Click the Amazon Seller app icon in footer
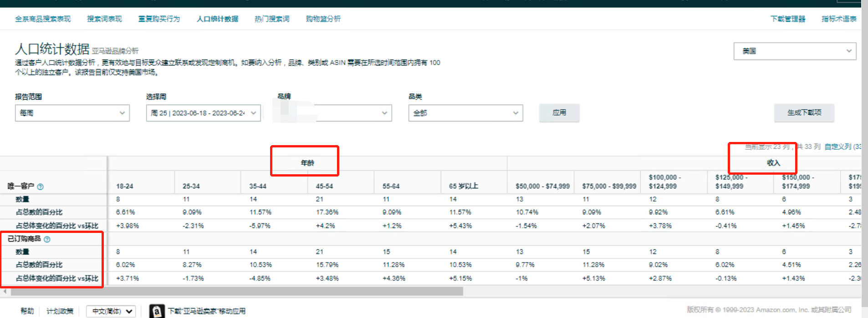This screenshot has width=868, height=318. coord(157,311)
